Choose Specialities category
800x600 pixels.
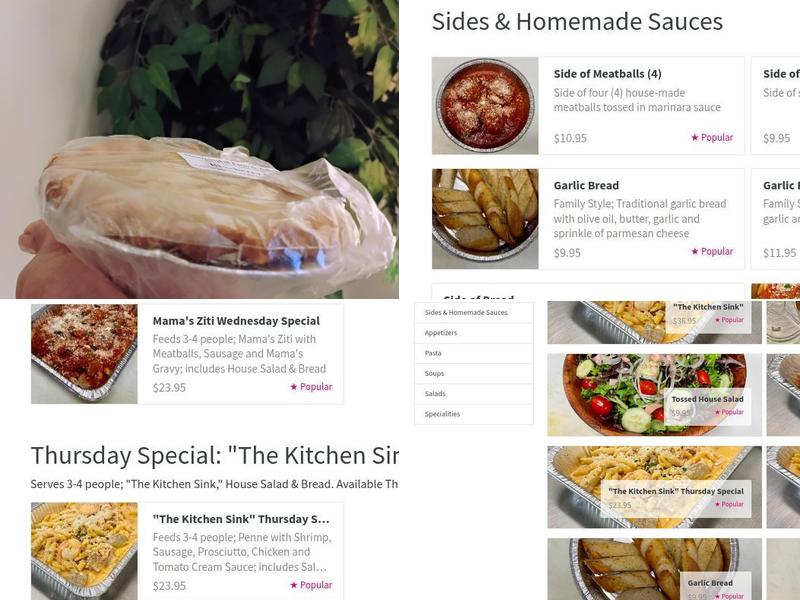(x=474, y=414)
